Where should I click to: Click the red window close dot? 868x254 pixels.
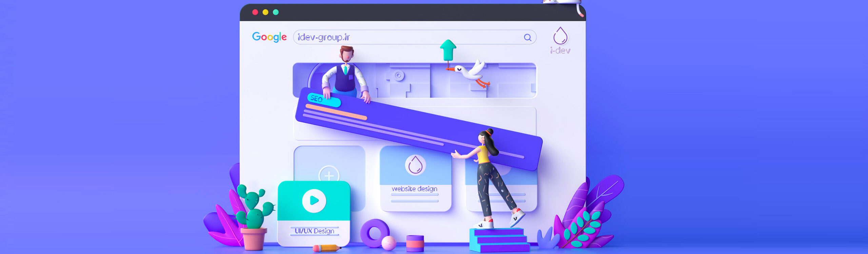(x=255, y=12)
